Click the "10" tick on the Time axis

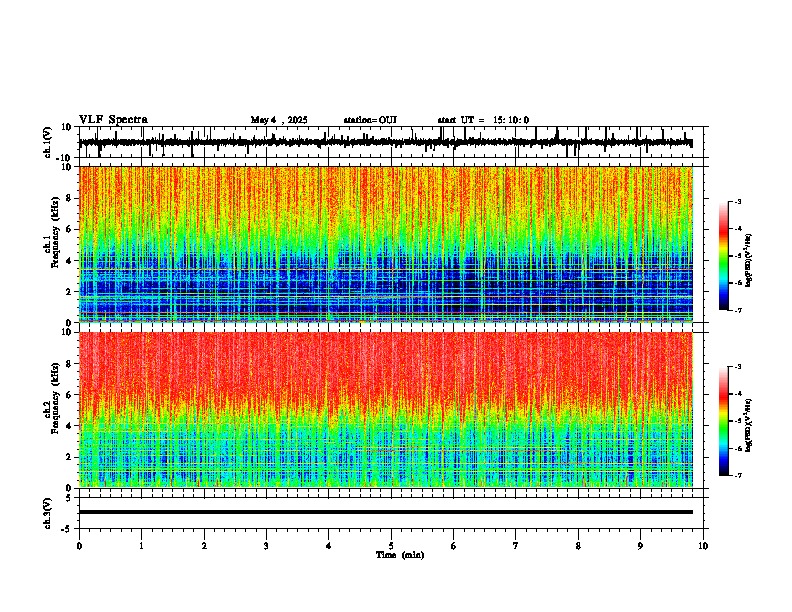[x=703, y=546]
